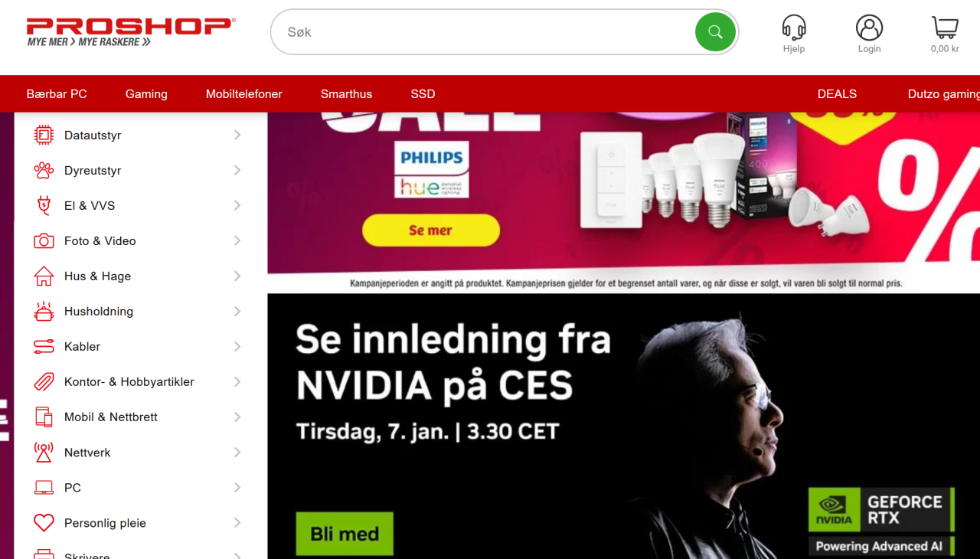
Task: Click the Proshop logo
Action: pyautogui.click(x=131, y=32)
